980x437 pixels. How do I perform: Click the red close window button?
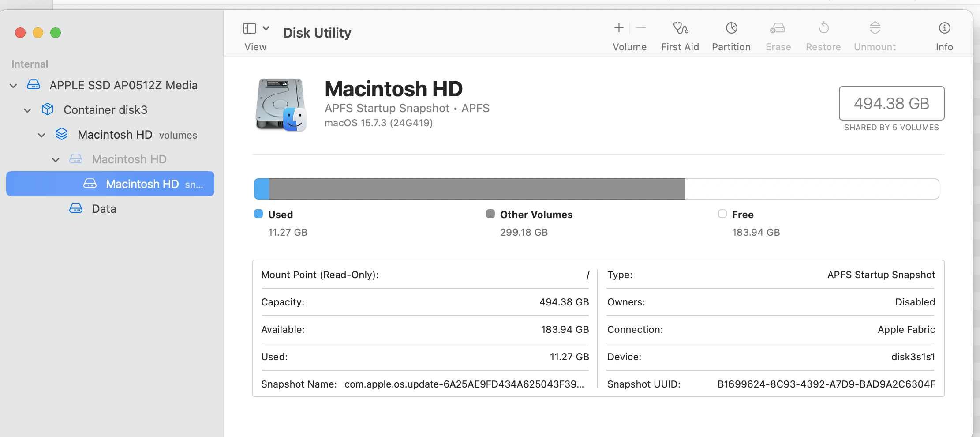[x=20, y=33]
